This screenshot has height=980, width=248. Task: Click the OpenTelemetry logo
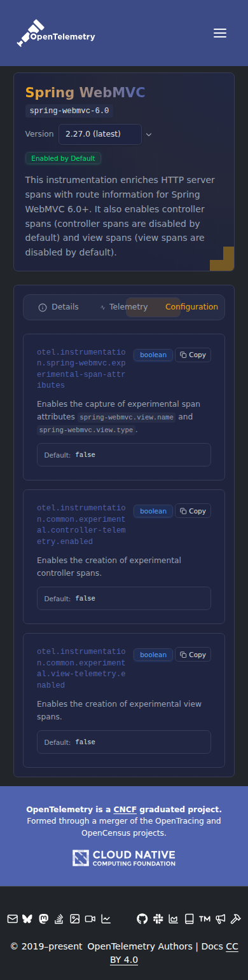point(56,33)
